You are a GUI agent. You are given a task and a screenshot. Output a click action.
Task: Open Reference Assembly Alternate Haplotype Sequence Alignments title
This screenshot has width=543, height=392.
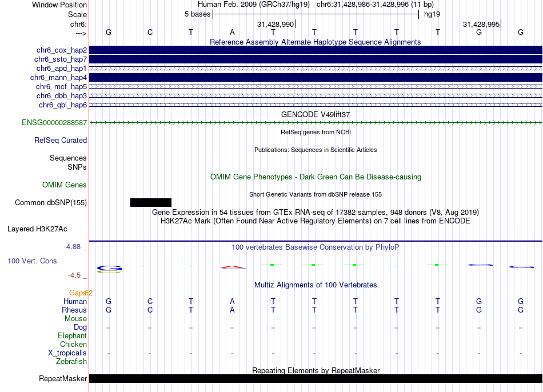[x=315, y=42]
